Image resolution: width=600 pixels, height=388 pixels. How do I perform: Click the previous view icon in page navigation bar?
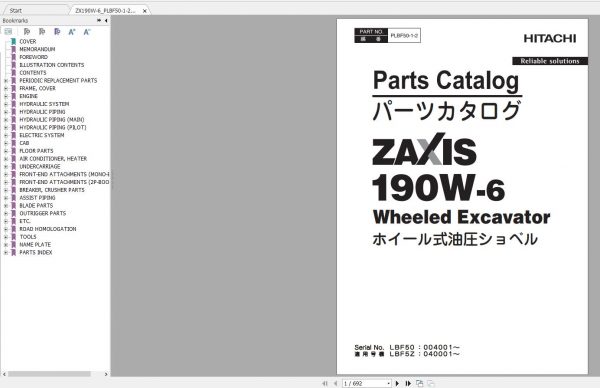419,383
